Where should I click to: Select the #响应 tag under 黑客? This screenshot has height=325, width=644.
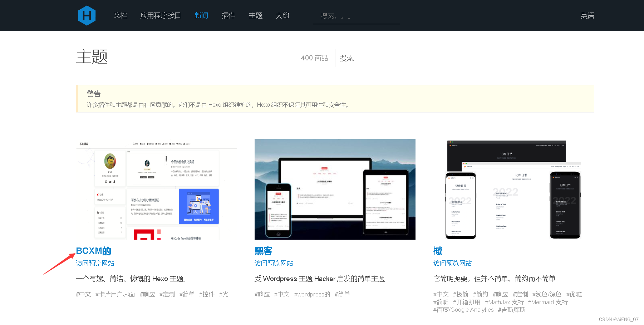262,294
